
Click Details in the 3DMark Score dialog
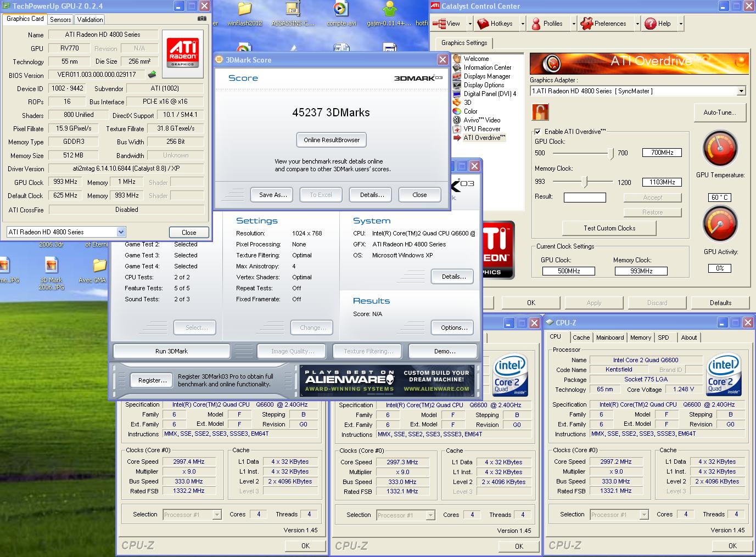pos(372,195)
